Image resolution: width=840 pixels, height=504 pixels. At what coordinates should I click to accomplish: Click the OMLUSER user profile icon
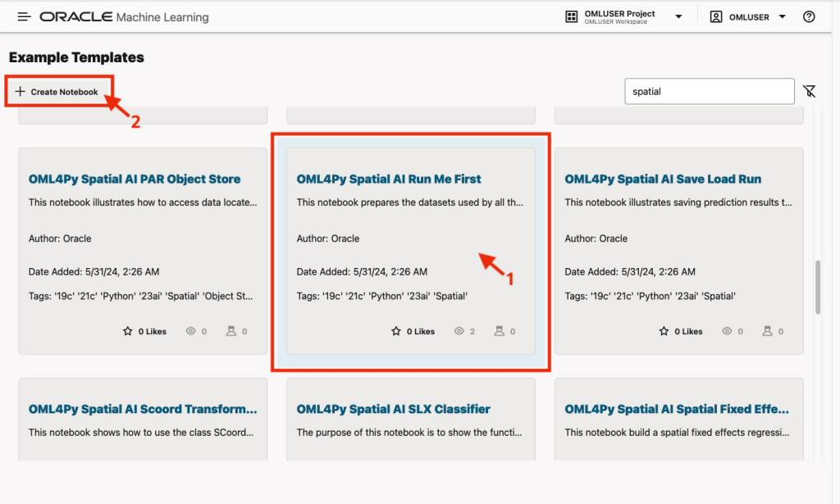715,16
